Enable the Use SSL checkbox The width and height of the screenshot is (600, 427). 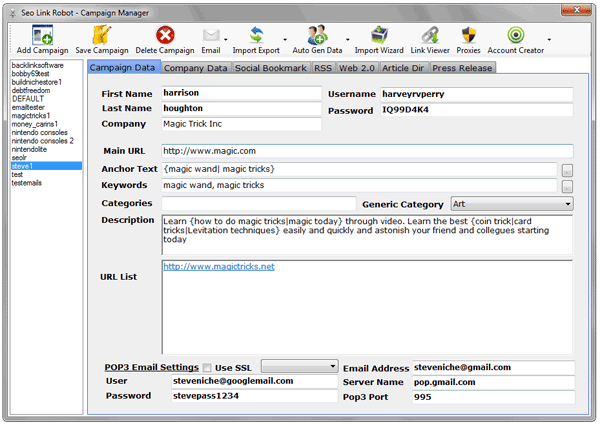[208, 368]
